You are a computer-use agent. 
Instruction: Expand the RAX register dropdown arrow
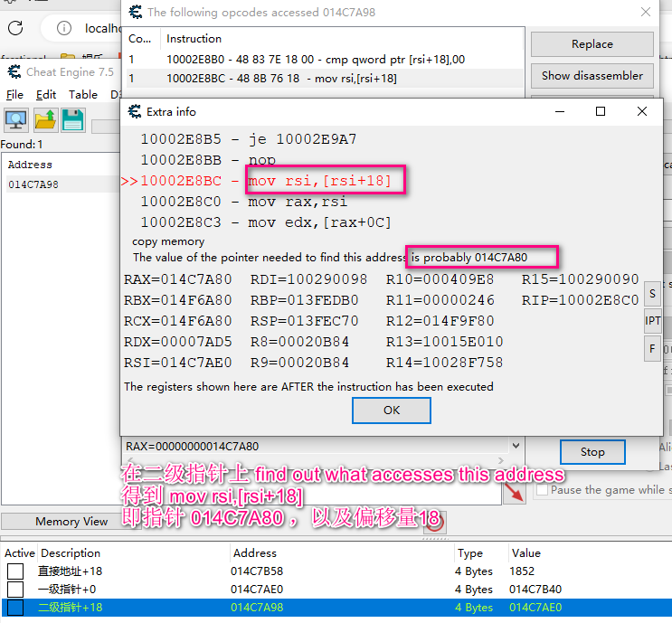[x=516, y=446]
